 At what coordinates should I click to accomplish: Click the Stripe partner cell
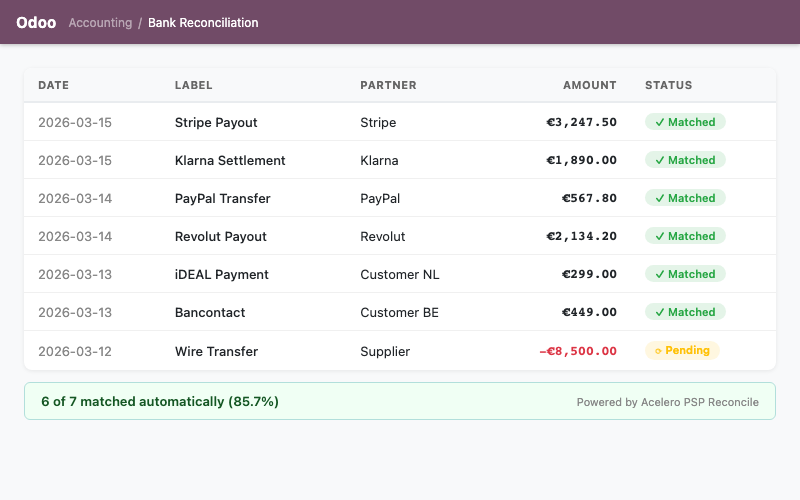(378, 122)
